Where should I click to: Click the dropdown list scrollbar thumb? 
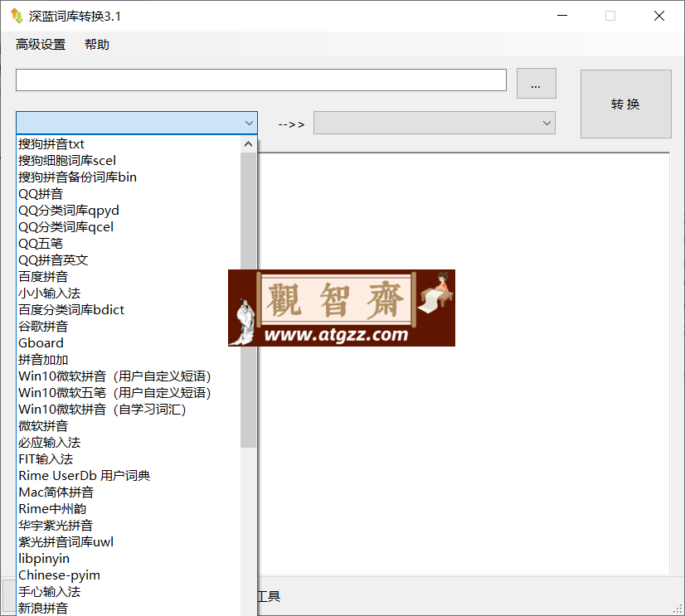pos(248,300)
